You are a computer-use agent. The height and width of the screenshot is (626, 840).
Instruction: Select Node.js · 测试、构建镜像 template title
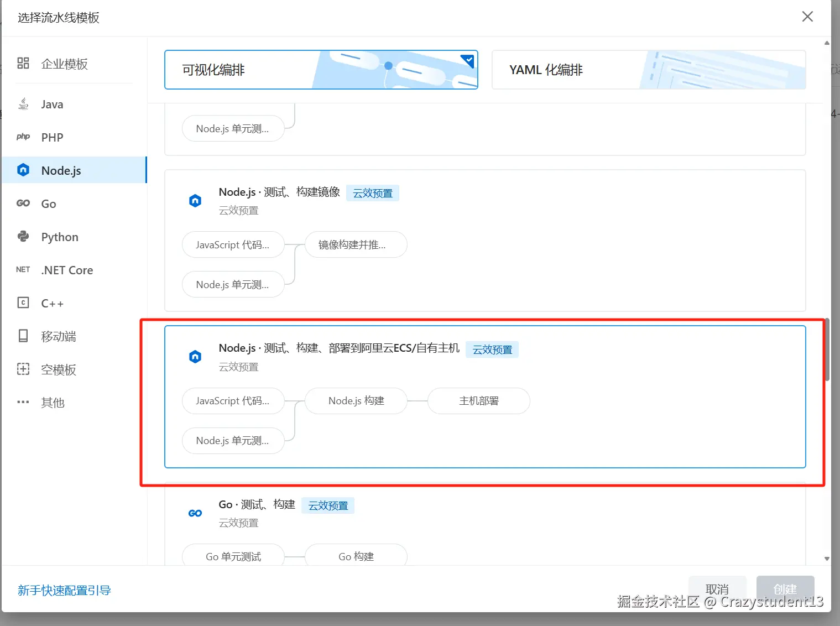pyautogui.click(x=279, y=192)
